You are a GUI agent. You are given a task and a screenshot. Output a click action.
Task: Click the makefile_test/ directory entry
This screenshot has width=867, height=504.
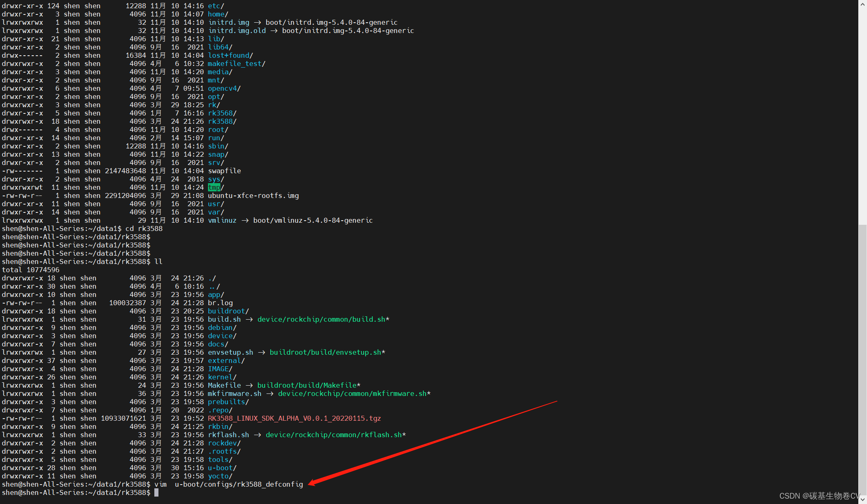(237, 64)
